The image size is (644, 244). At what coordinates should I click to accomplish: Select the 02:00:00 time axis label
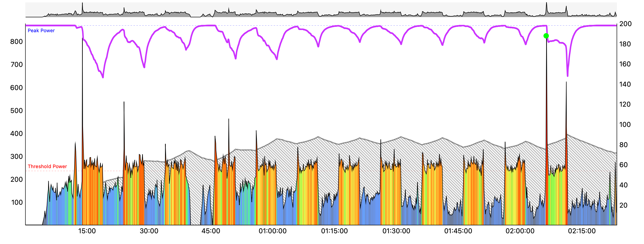coord(520,231)
